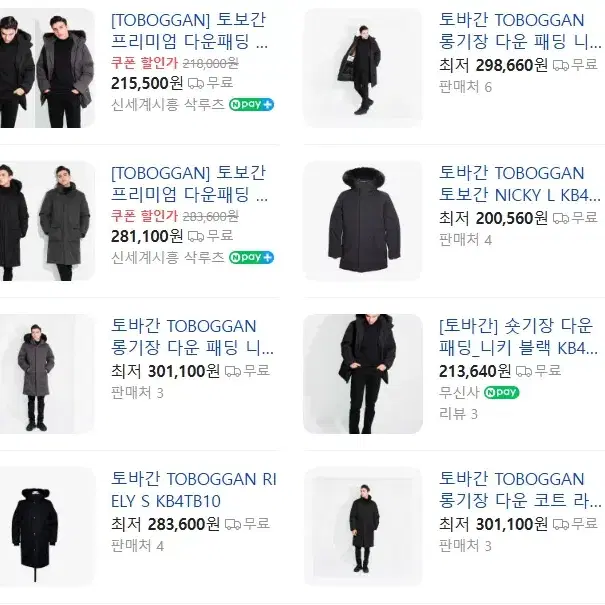Click the delivery truck icon beside 213,640원
Image resolution: width=605 pixels, height=605 pixels.
524,371
